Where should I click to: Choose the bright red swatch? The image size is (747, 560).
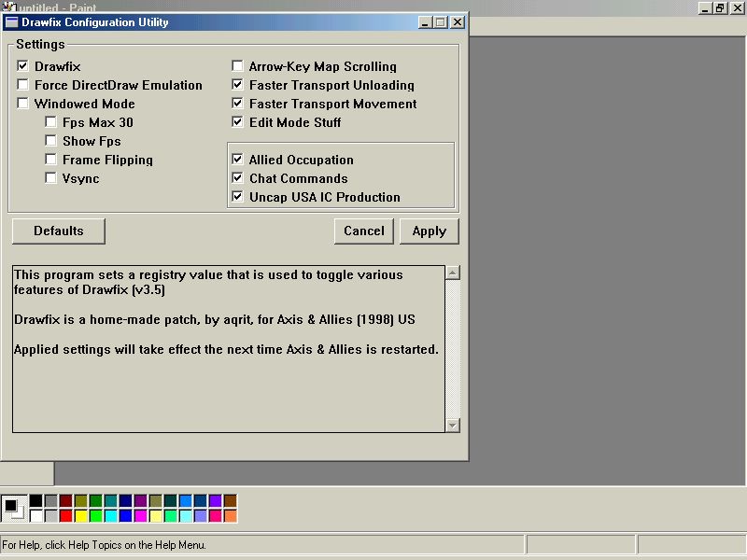click(66, 516)
